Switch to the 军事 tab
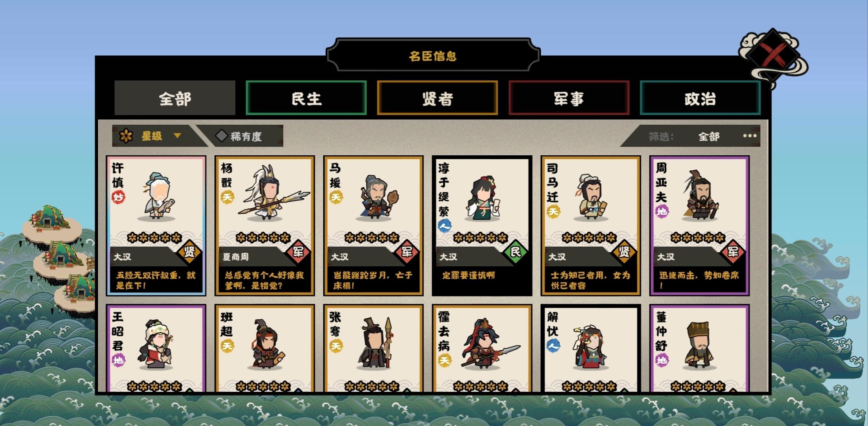The width and height of the screenshot is (868, 426). click(x=569, y=98)
